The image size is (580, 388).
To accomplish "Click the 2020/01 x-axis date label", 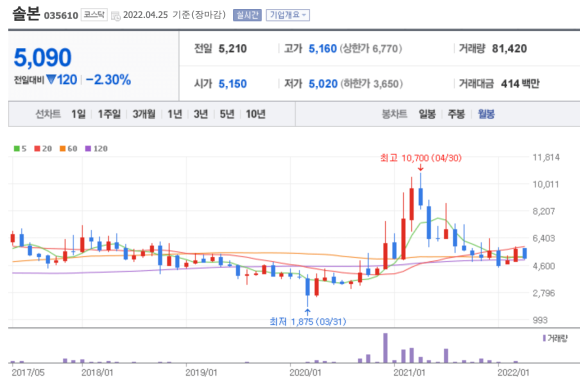I will [x=305, y=372].
